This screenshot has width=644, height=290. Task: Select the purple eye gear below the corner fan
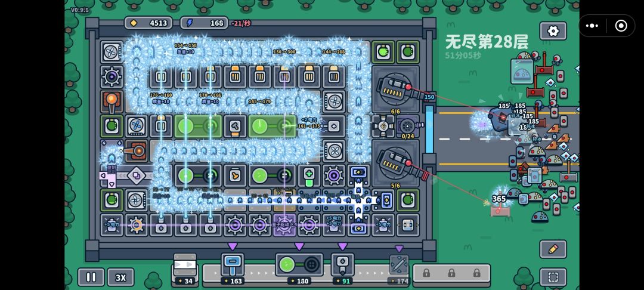tap(112, 77)
